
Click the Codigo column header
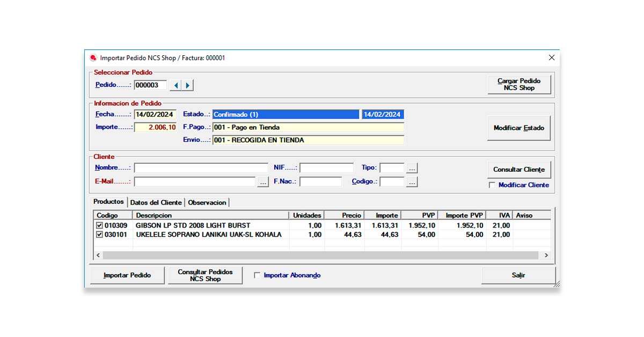pos(113,215)
